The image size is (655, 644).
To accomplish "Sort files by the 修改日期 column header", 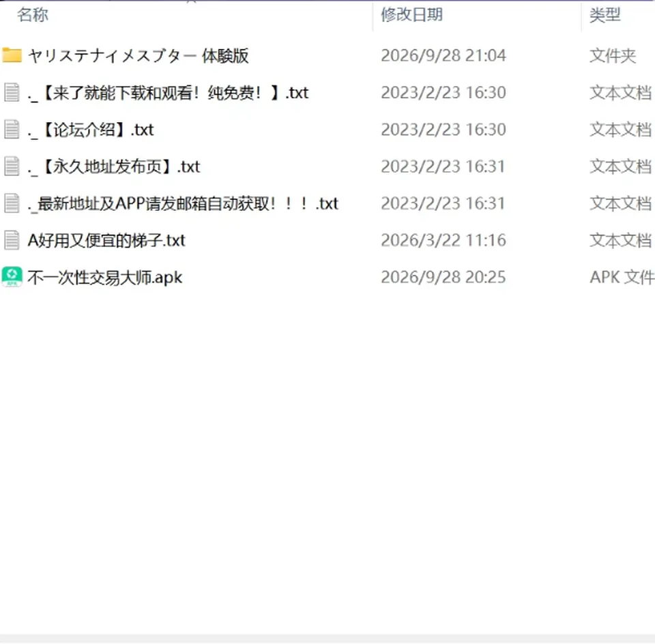I will coord(411,14).
